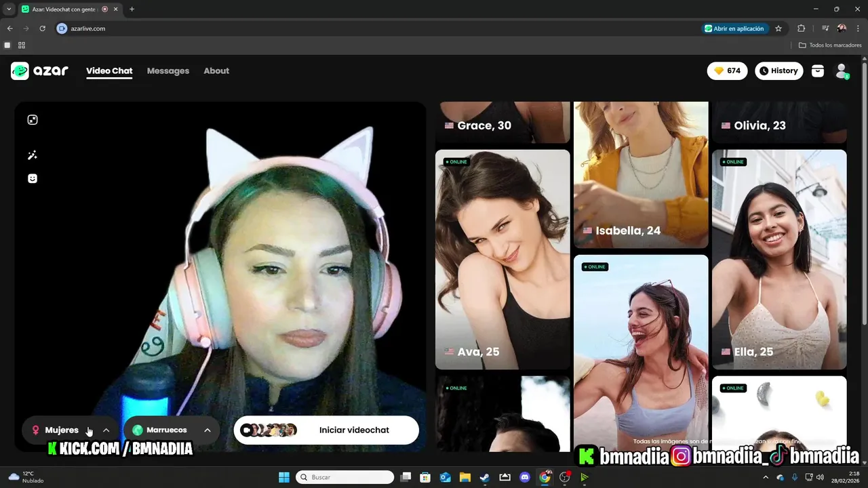Expand the video preview to fullscreen
Screen dimensions: 868x488
(33, 120)
